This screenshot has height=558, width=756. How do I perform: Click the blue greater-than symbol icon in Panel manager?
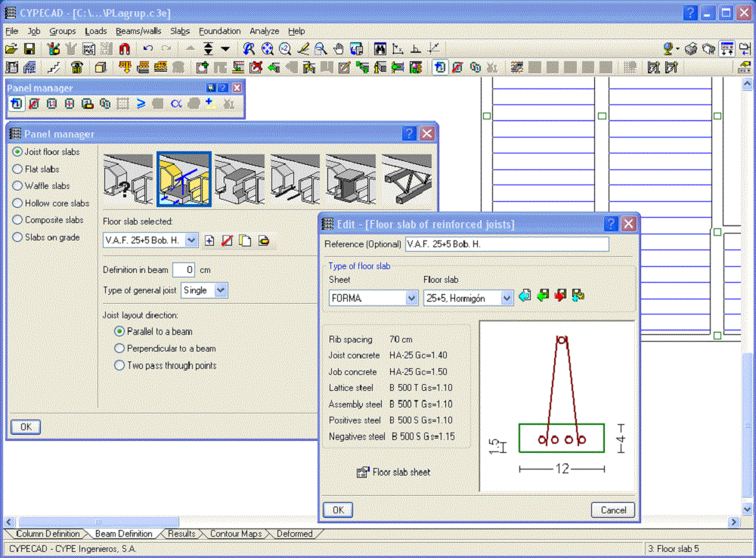point(141,104)
